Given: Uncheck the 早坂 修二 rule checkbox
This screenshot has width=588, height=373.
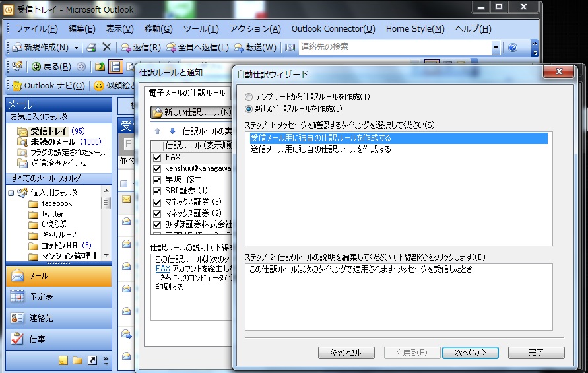Looking at the screenshot, I should point(157,180).
